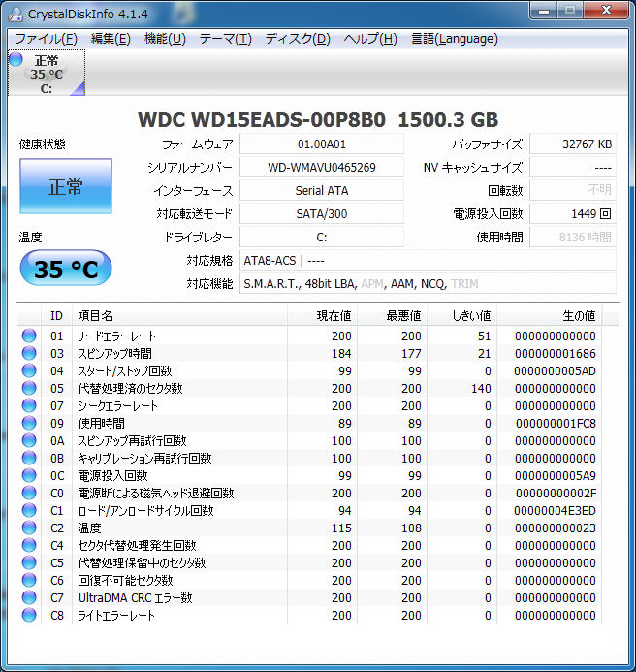This screenshot has width=636, height=672.
Task: Click the 8136 時間 usage hours field
Action: point(573,237)
